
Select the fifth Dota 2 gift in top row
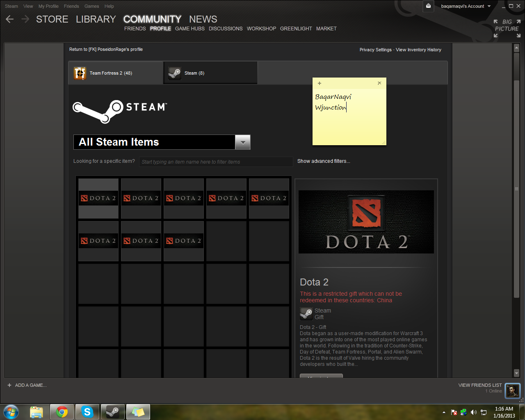[x=269, y=199]
